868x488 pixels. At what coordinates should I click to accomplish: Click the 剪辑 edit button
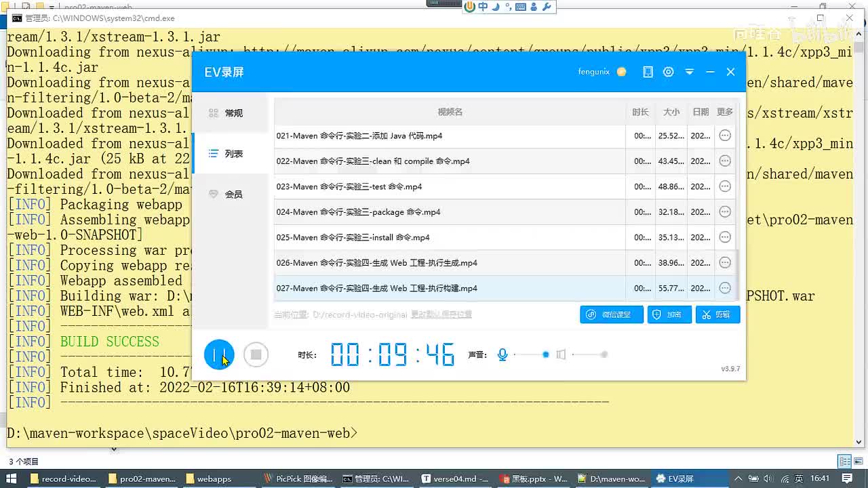point(717,314)
